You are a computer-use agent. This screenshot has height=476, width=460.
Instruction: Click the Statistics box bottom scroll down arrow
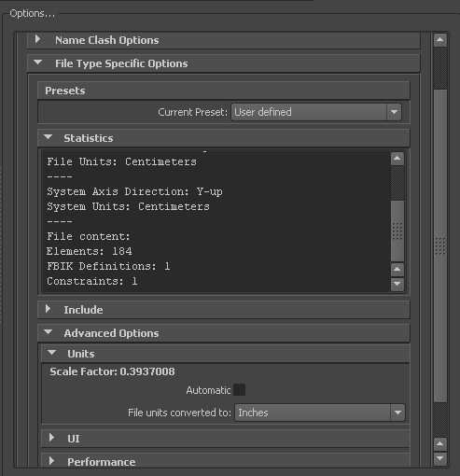point(397,284)
